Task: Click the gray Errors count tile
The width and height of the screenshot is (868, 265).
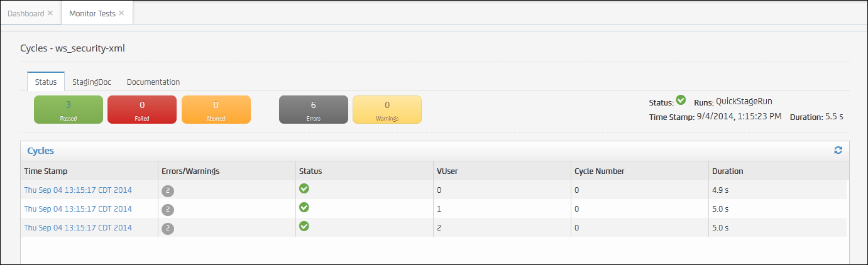Action: tap(313, 110)
